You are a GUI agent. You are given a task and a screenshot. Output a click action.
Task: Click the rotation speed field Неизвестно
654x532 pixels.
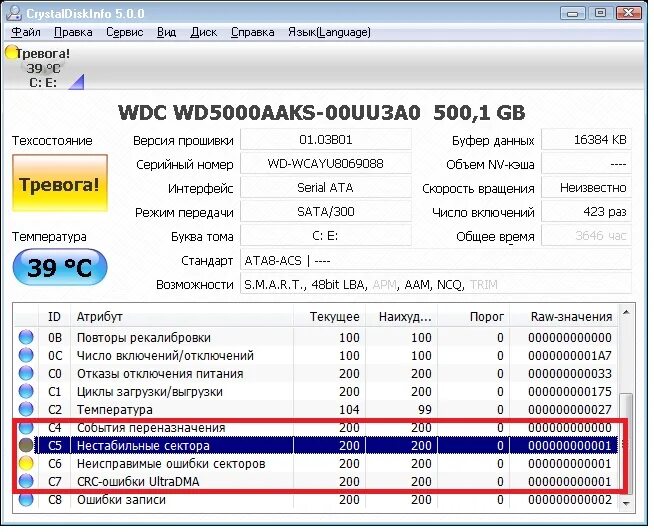point(586,187)
